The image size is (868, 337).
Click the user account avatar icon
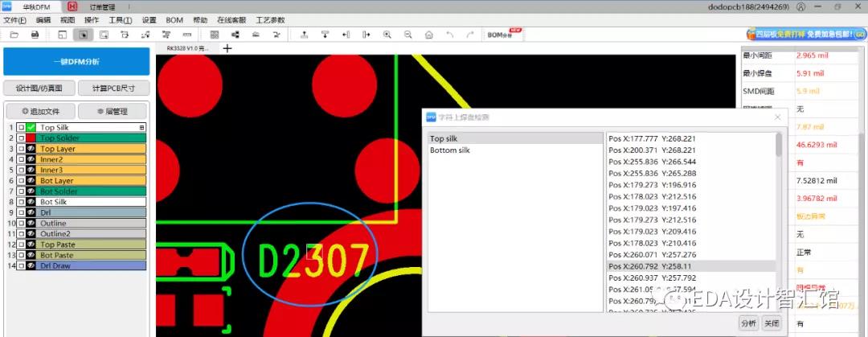click(801, 7)
